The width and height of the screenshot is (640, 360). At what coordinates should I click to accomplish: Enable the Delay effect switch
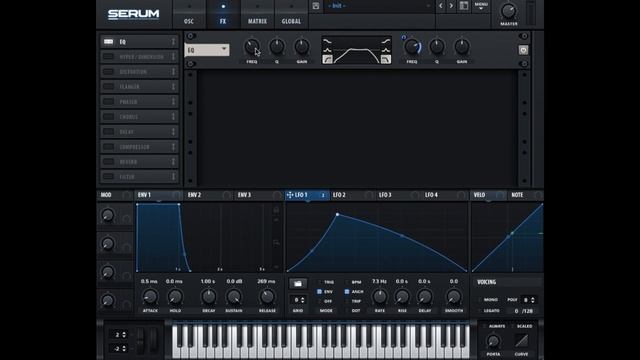(x=109, y=132)
